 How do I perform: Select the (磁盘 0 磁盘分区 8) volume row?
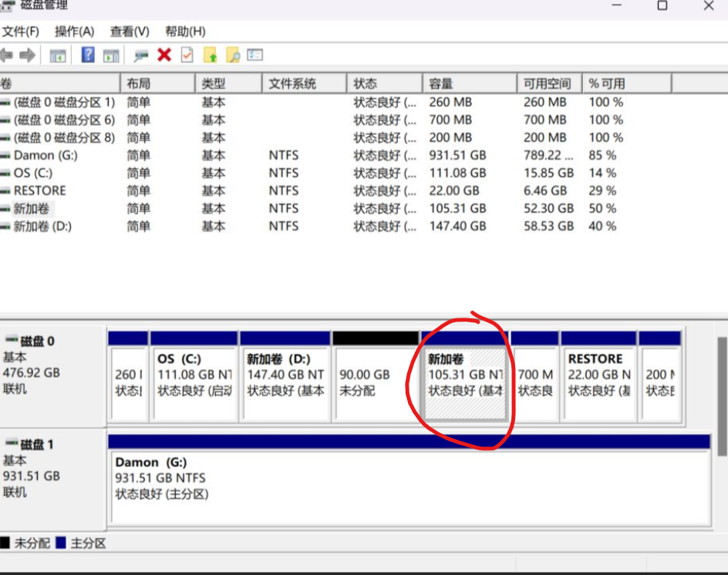point(335,137)
